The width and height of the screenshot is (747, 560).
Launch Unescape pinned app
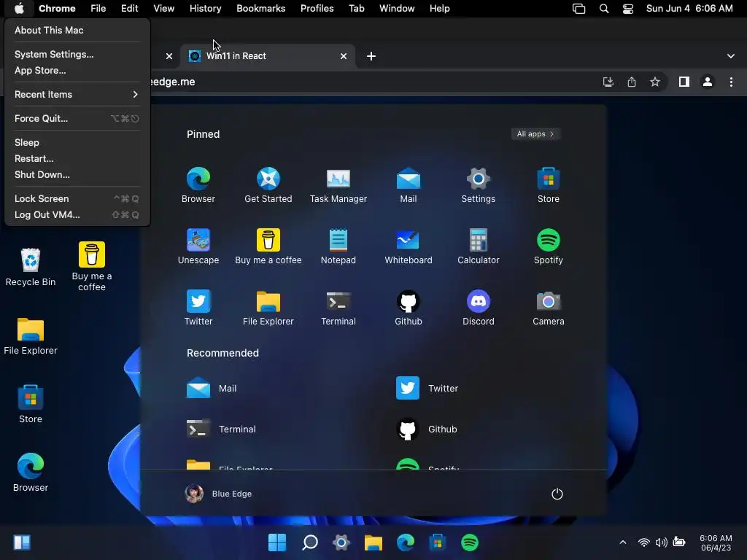(198, 246)
